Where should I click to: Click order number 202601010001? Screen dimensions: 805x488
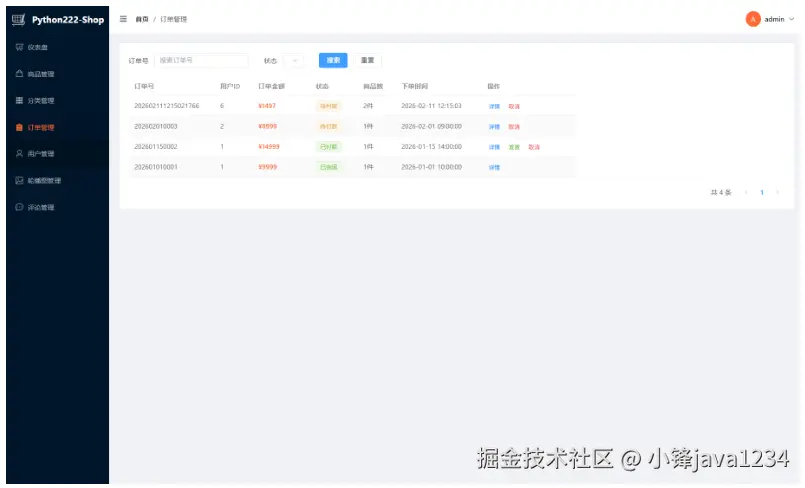click(x=156, y=167)
